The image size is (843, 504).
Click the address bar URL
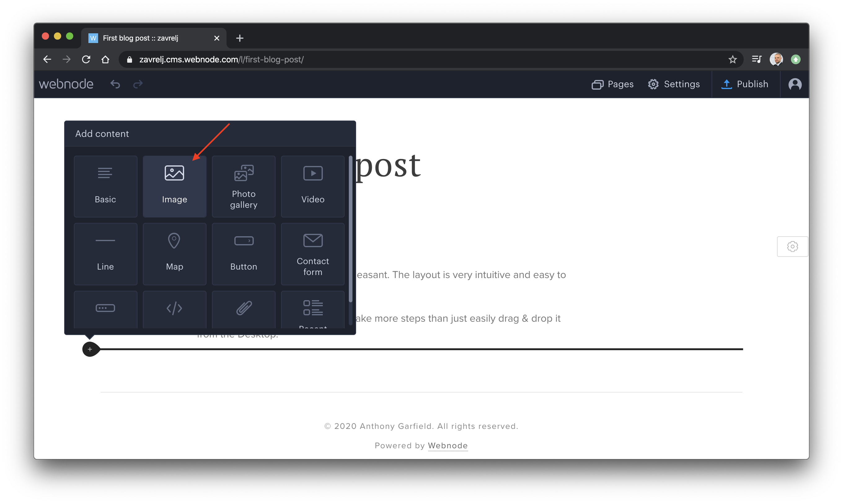tap(221, 60)
